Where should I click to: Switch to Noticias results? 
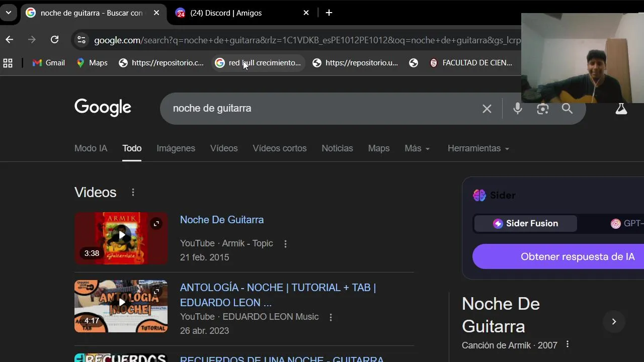(337, 148)
